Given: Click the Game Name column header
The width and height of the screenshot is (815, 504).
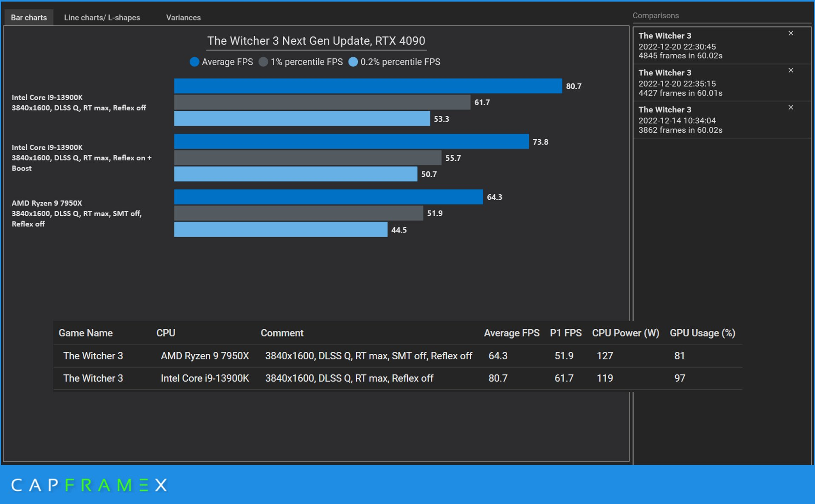Looking at the screenshot, I should (x=85, y=333).
